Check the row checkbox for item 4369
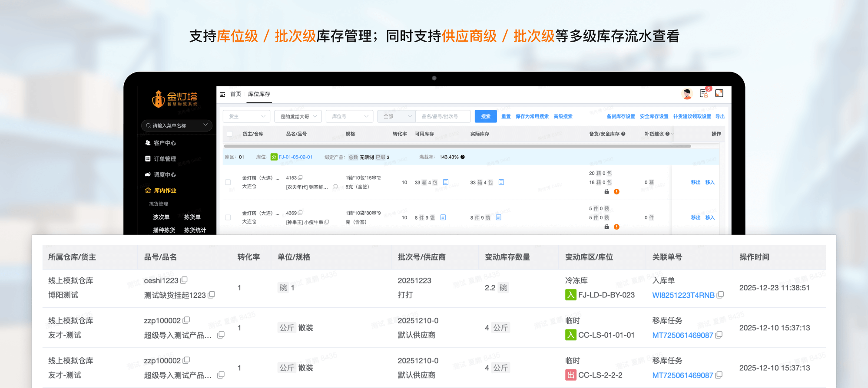 (228, 217)
